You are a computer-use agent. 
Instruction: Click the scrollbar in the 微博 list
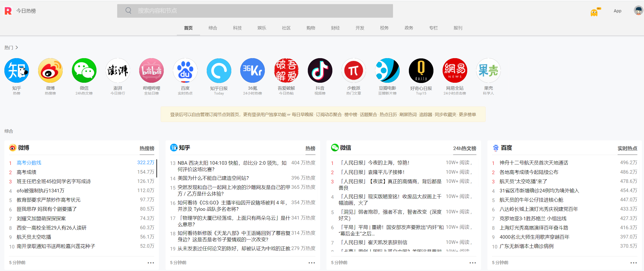pyautogui.click(x=157, y=168)
